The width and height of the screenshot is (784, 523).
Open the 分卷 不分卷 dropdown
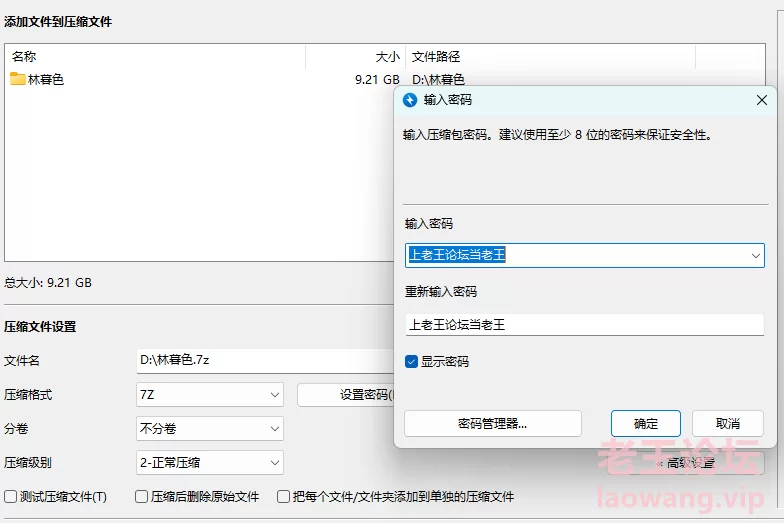pyautogui.click(x=210, y=429)
